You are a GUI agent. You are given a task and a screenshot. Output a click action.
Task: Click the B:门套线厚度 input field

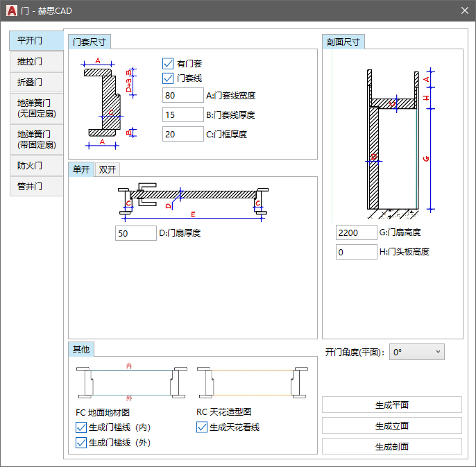click(183, 114)
